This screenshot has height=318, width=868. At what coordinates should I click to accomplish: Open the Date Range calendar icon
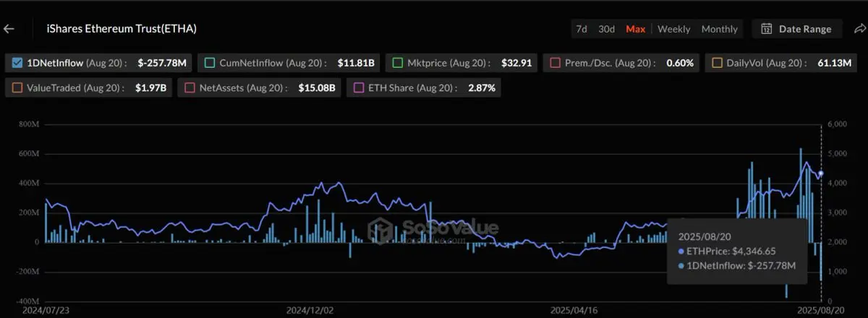[x=767, y=29]
